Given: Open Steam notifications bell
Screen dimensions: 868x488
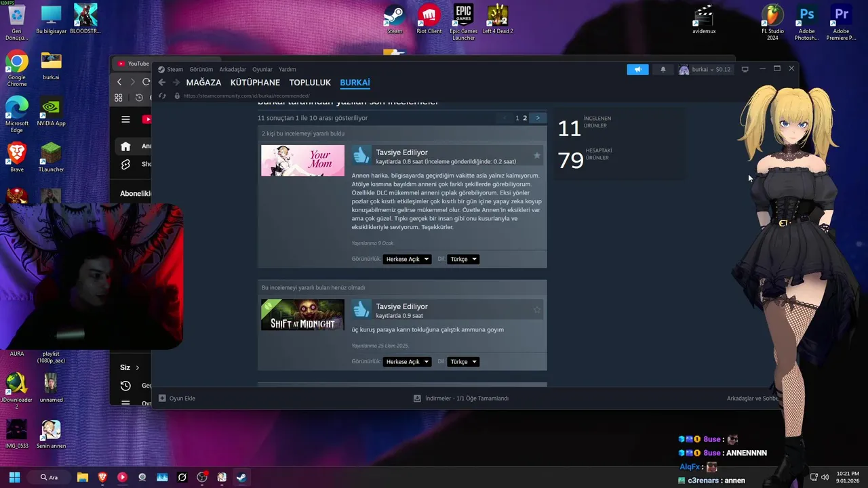Looking at the screenshot, I should [663, 69].
